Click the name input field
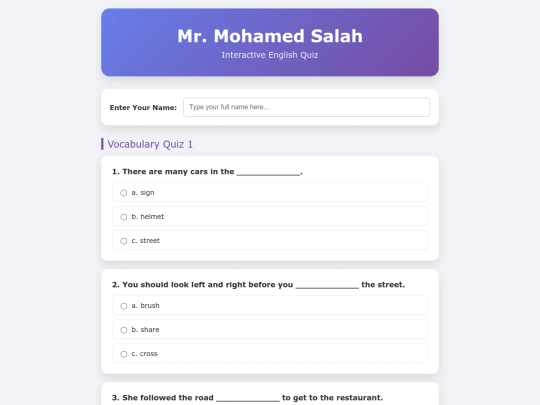The image size is (540, 405). coord(307,107)
